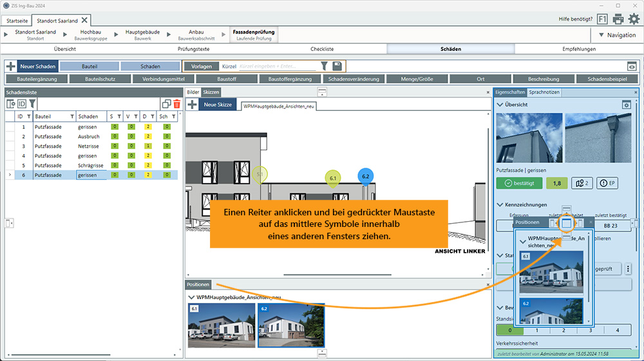This screenshot has width=644, height=361.
Task: Switch to the Checkliste tab
Action: coord(322,48)
